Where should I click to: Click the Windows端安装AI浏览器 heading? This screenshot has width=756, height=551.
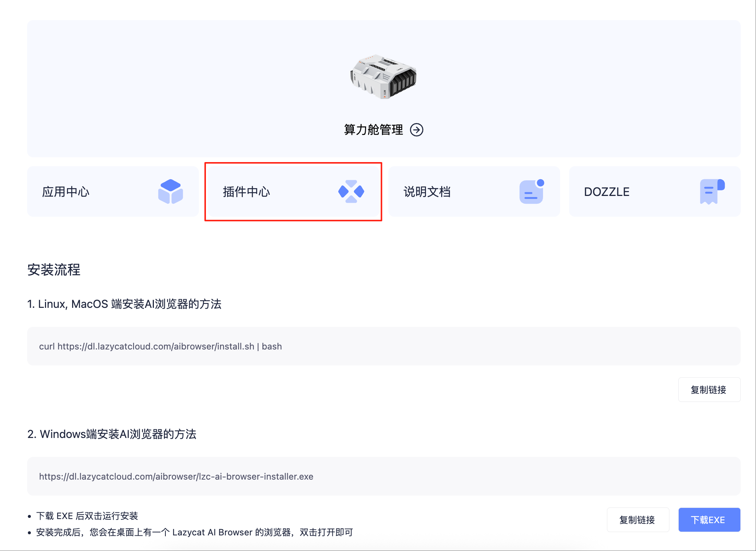(x=112, y=434)
